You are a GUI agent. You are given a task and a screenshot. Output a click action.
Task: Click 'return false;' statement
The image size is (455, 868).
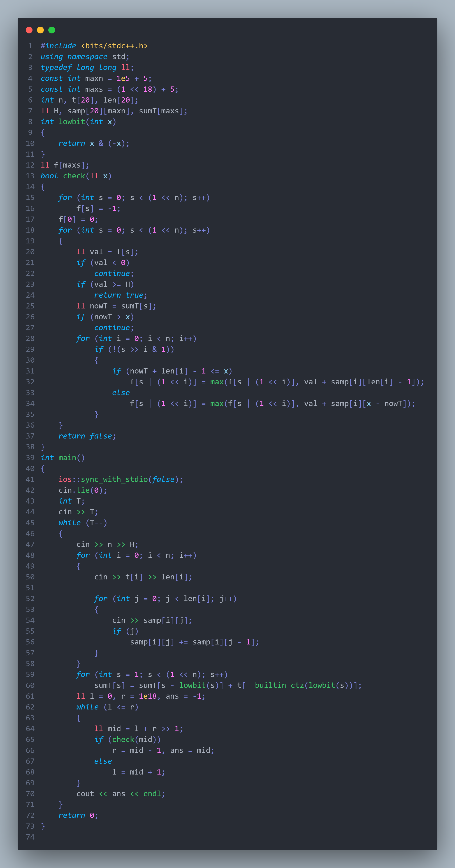[x=87, y=436]
